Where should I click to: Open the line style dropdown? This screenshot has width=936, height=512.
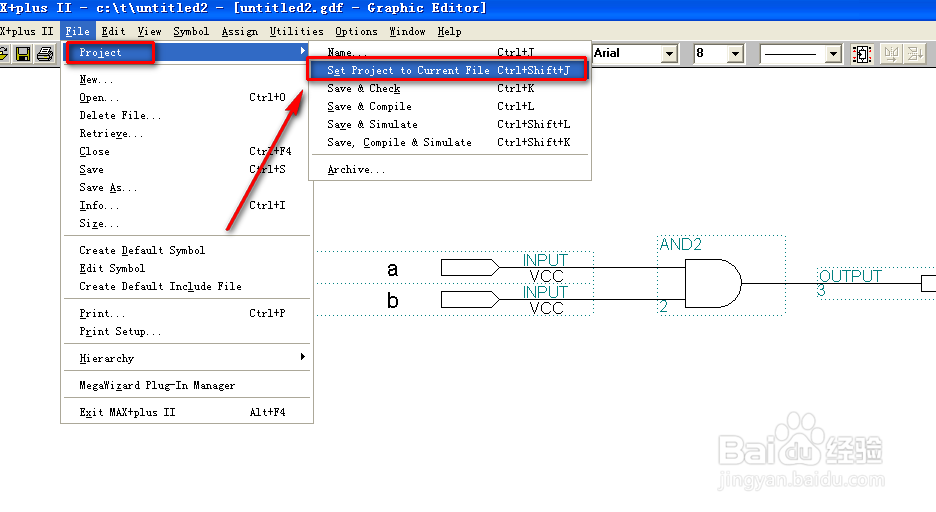[833, 54]
